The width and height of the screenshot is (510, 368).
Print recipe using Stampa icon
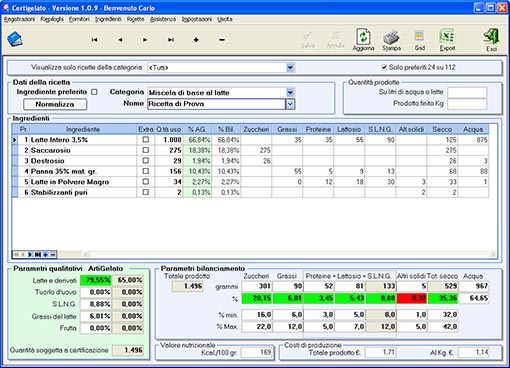point(391,40)
